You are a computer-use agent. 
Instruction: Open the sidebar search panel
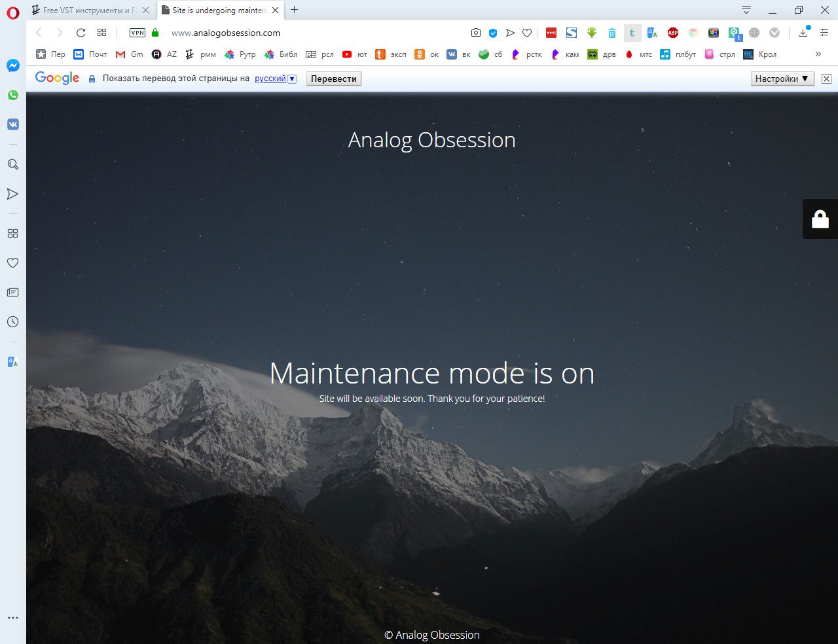coord(13,164)
